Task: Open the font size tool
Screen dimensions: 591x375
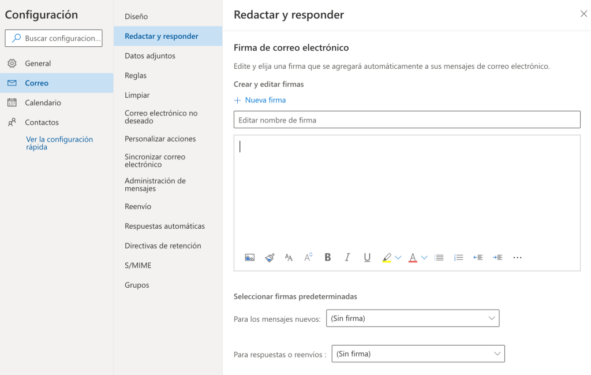Action: [289, 258]
